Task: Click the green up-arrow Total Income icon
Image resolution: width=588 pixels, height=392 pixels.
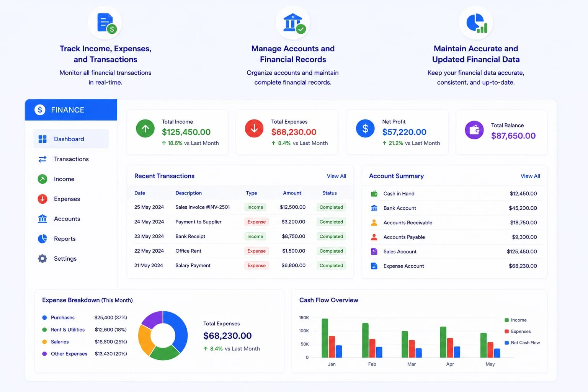Action: (x=145, y=129)
